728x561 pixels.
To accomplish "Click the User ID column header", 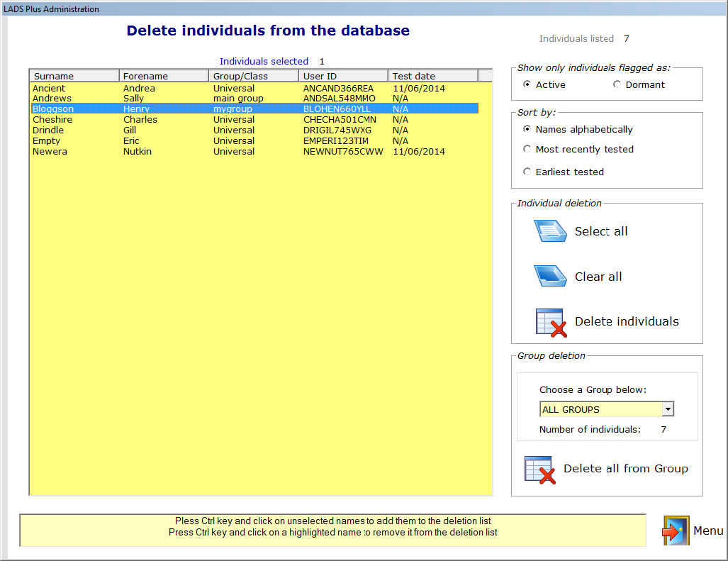I will click(x=343, y=76).
